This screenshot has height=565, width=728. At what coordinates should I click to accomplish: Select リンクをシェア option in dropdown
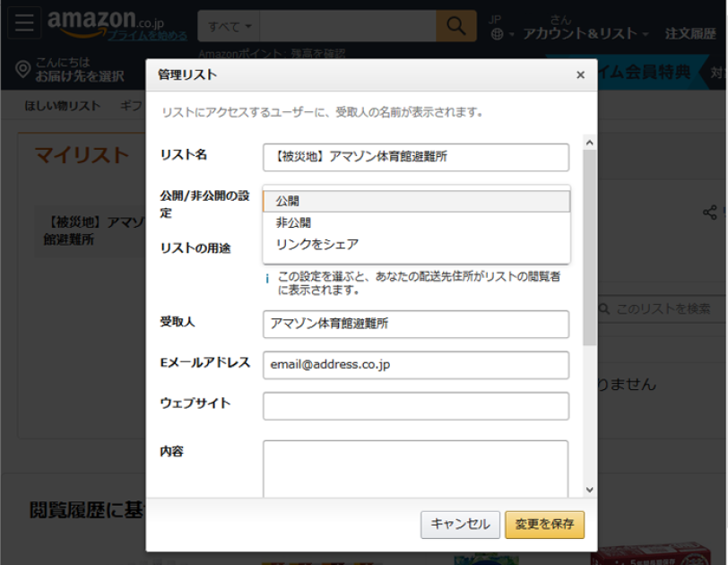point(416,244)
